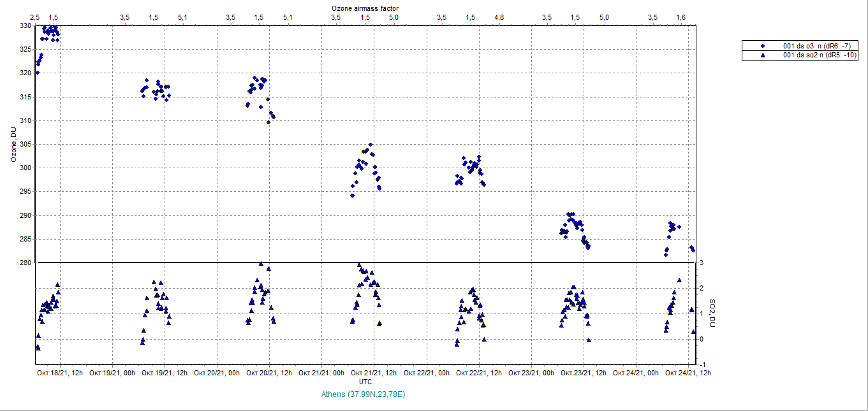Click the 'SO2, DU' right axis label
The height and width of the screenshot is (411, 868).
click(713, 314)
